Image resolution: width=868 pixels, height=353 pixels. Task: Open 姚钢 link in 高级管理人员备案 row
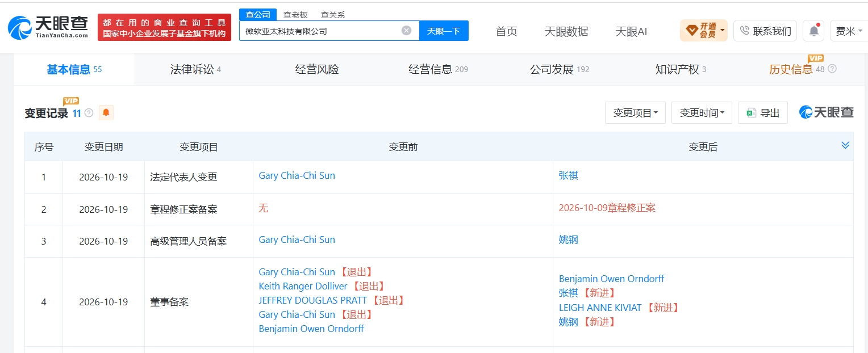pos(568,239)
